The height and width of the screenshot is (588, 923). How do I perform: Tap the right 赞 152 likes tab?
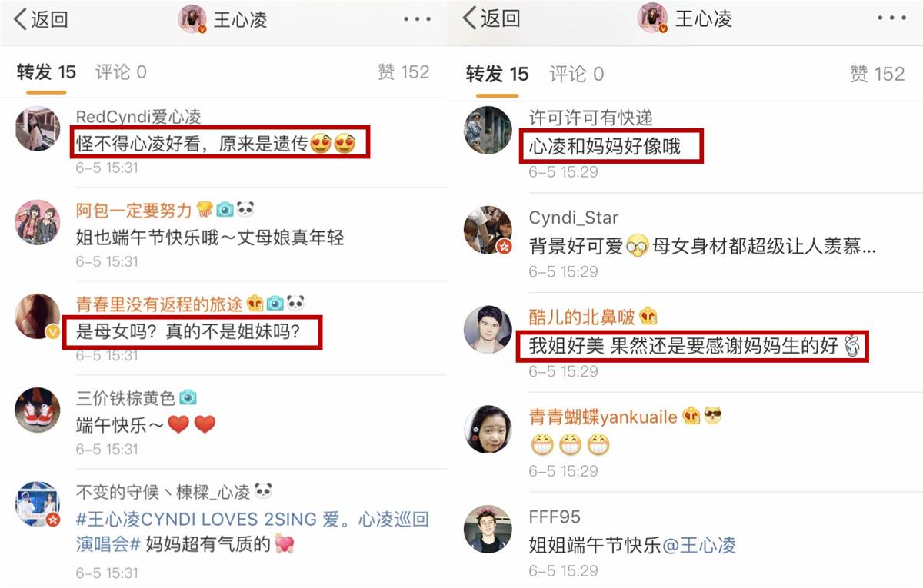point(878,74)
